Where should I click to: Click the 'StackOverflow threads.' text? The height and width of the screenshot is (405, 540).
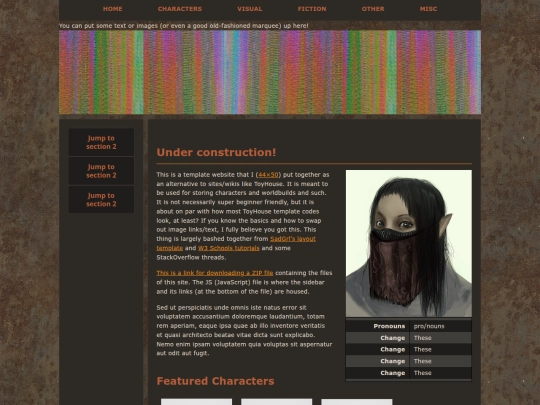click(x=191, y=257)
